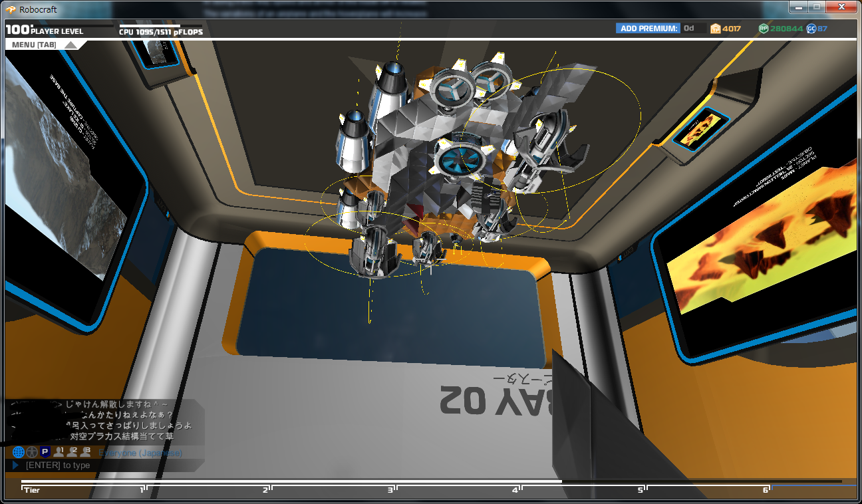Image resolution: width=862 pixels, height=504 pixels.
Task: Click the 87 galaxy cash value
Action: click(x=823, y=29)
